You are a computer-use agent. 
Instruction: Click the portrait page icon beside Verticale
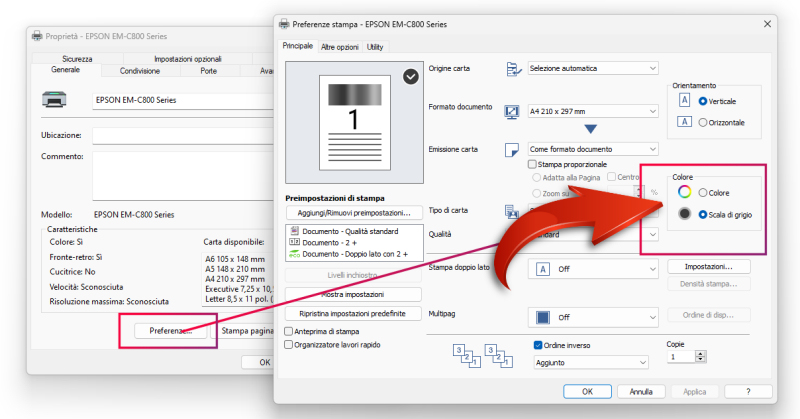[684, 100]
